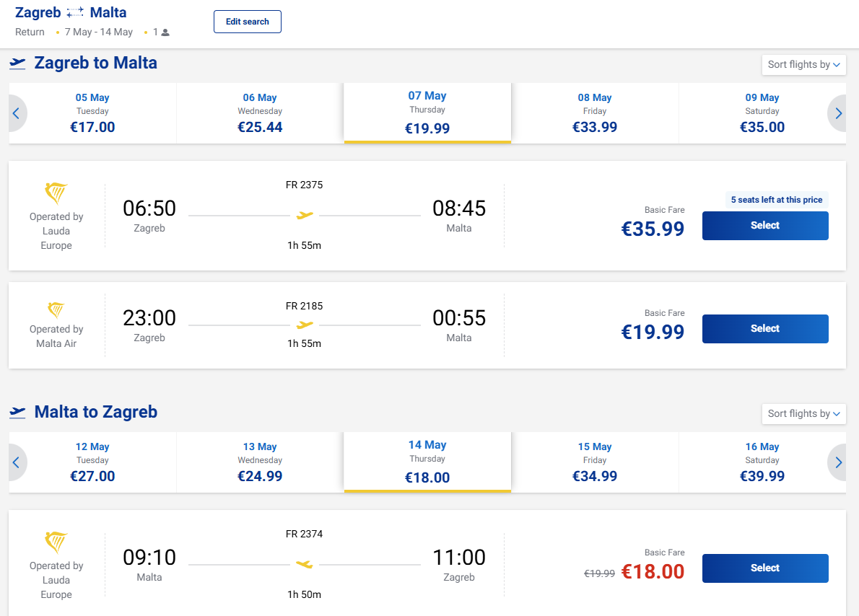The height and width of the screenshot is (616, 859).
Task: Select the 23:00 flight priced €19.99
Action: pos(764,329)
